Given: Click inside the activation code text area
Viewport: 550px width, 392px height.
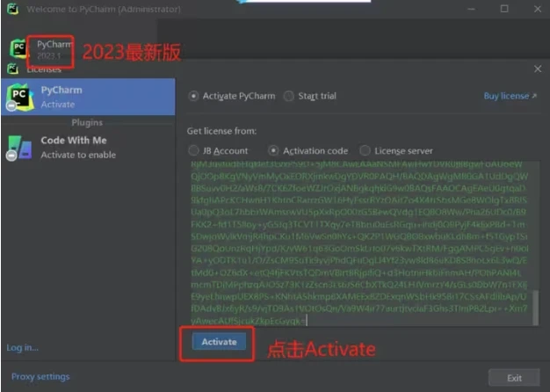Looking at the screenshot, I should (360, 243).
